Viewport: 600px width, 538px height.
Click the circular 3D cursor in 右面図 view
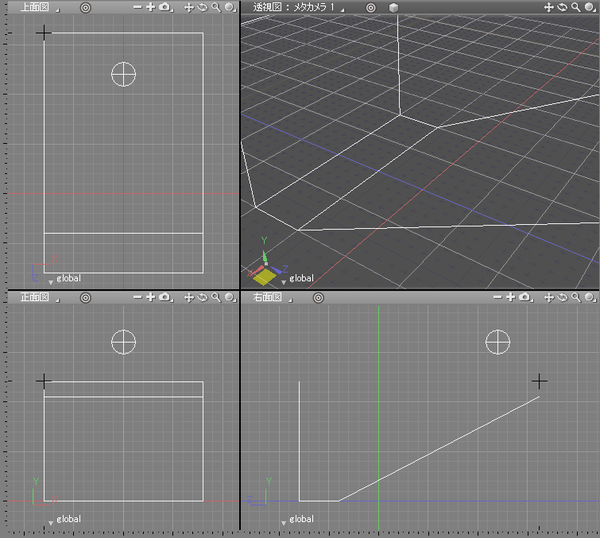point(498,342)
